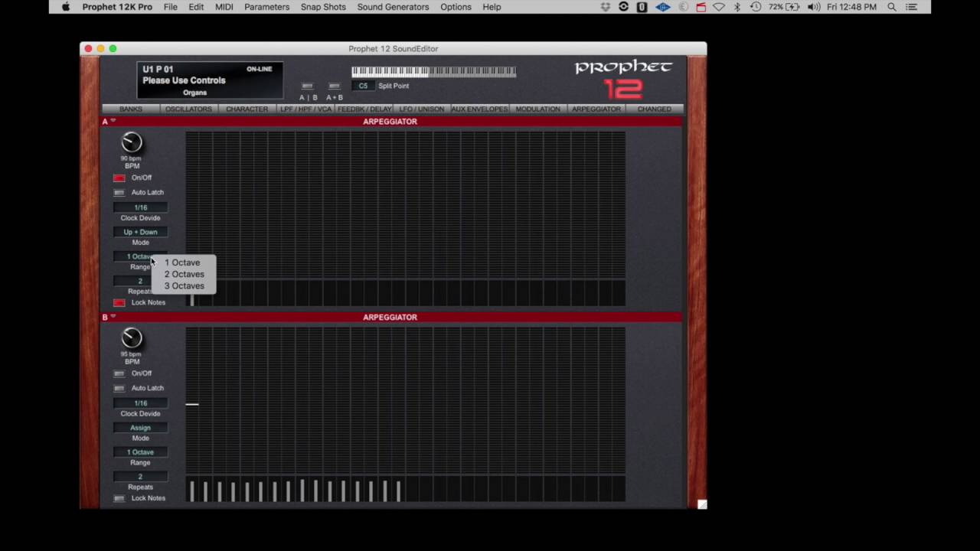980x551 pixels.
Task: Open the Parameters menu
Action: (x=267, y=7)
